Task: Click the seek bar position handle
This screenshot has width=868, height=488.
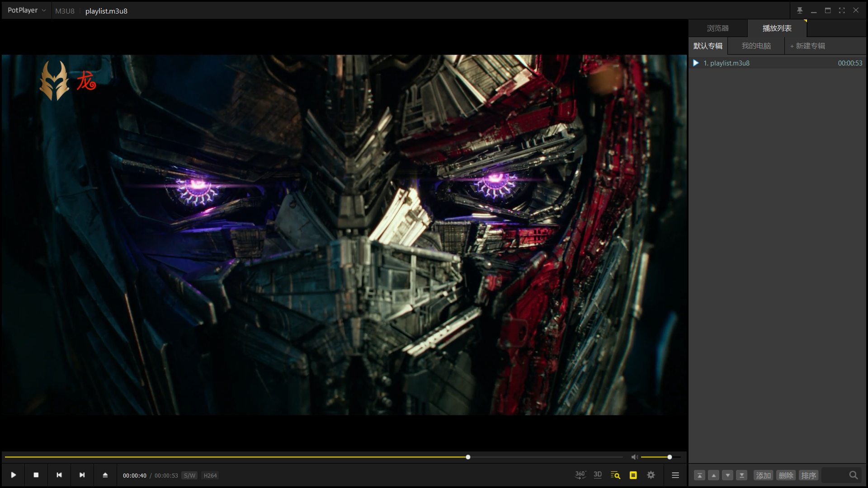Action: [468, 457]
